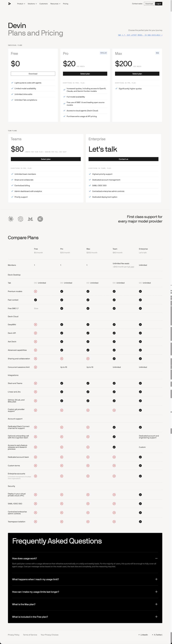The height and width of the screenshot is (644, 172).
Task: Click the Mistral provider logo icon
Action: pyautogui.click(x=30, y=219)
